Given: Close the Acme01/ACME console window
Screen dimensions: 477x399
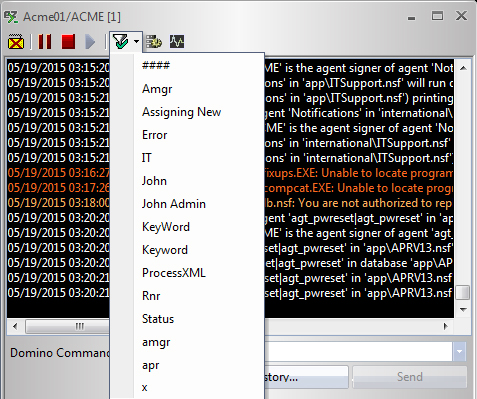Looking at the screenshot, I should [x=461, y=16].
